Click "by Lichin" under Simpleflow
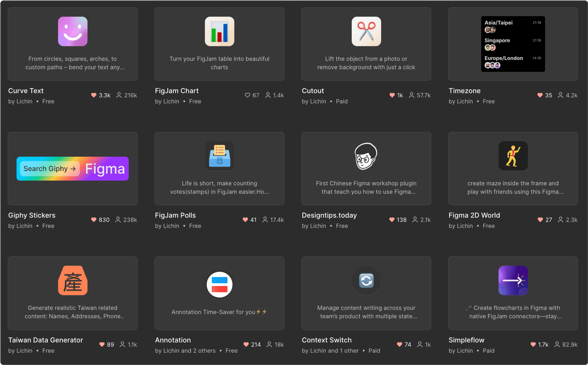 [461, 351]
